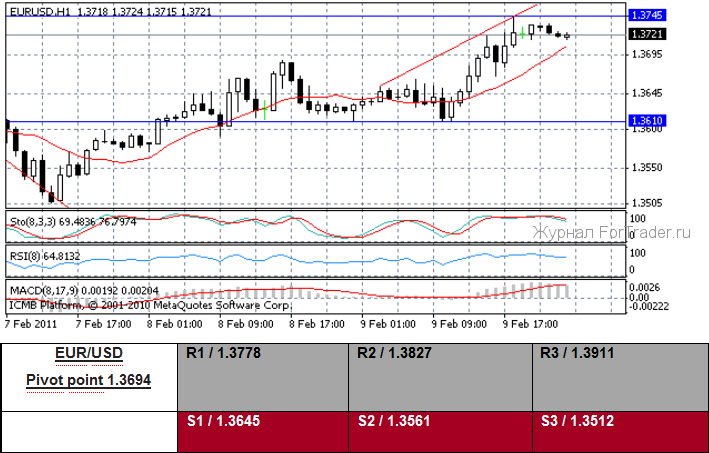Select the 1.3610 support level tag

click(x=647, y=121)
